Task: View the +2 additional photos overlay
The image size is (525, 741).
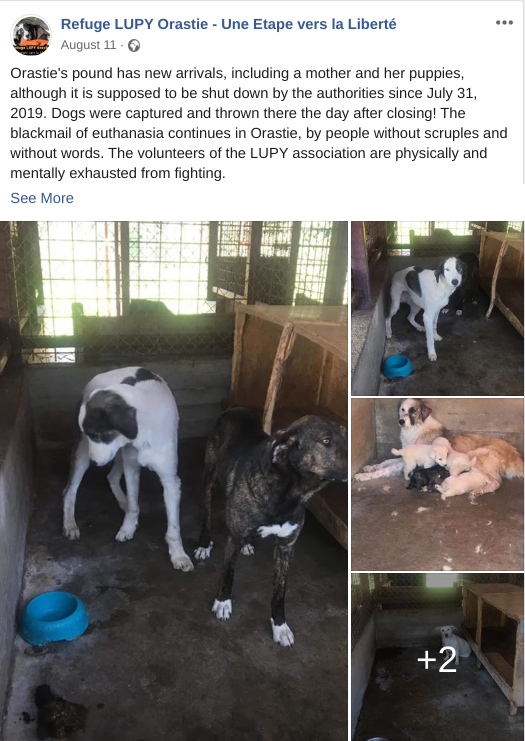Action: [437, 657]
